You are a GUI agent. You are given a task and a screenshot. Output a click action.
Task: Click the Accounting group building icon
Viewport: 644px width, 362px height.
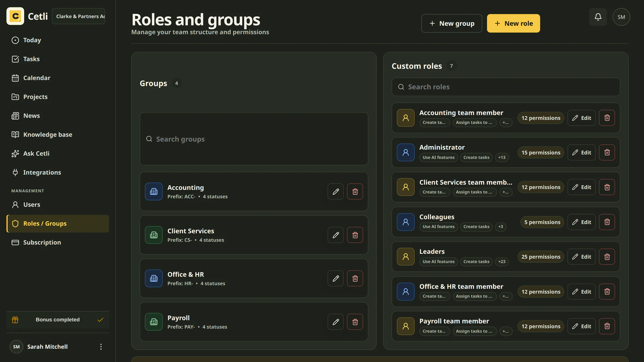[x=154, y=191]
